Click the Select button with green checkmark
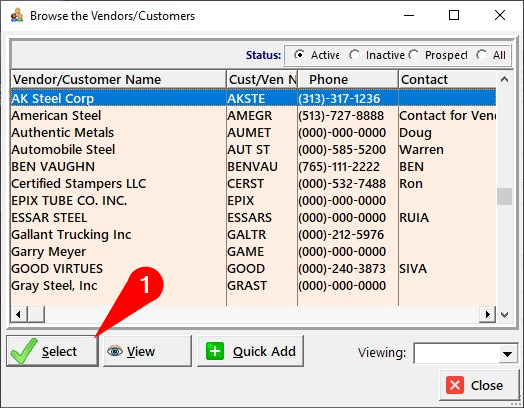This screenshot has height=408, width=524. point(52,351)
